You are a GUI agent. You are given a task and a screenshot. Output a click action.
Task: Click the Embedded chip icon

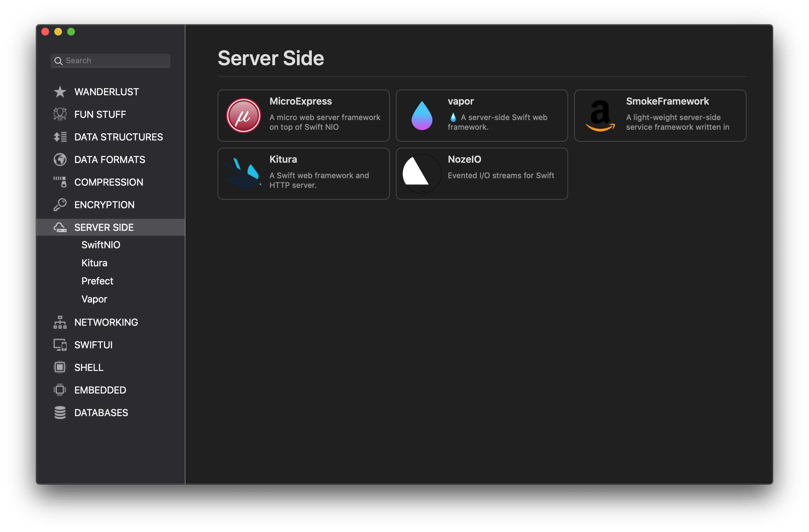click(x=60, y=390)
